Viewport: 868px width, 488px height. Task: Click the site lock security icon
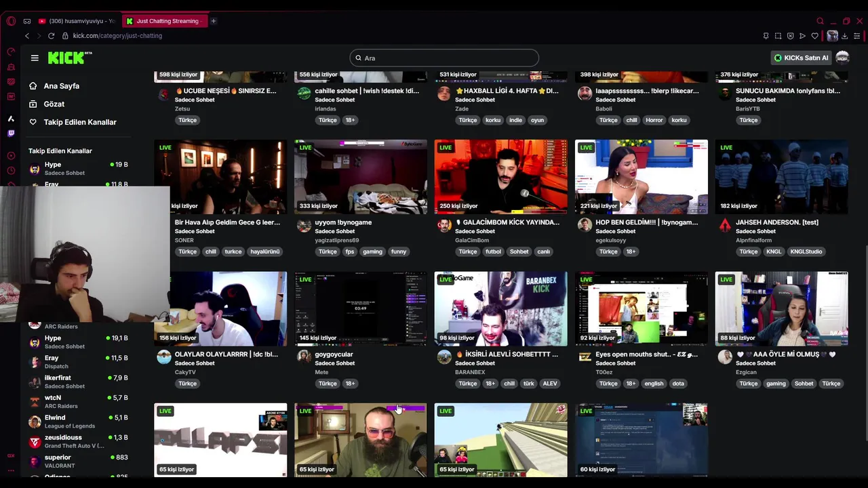tap(65, 36)
